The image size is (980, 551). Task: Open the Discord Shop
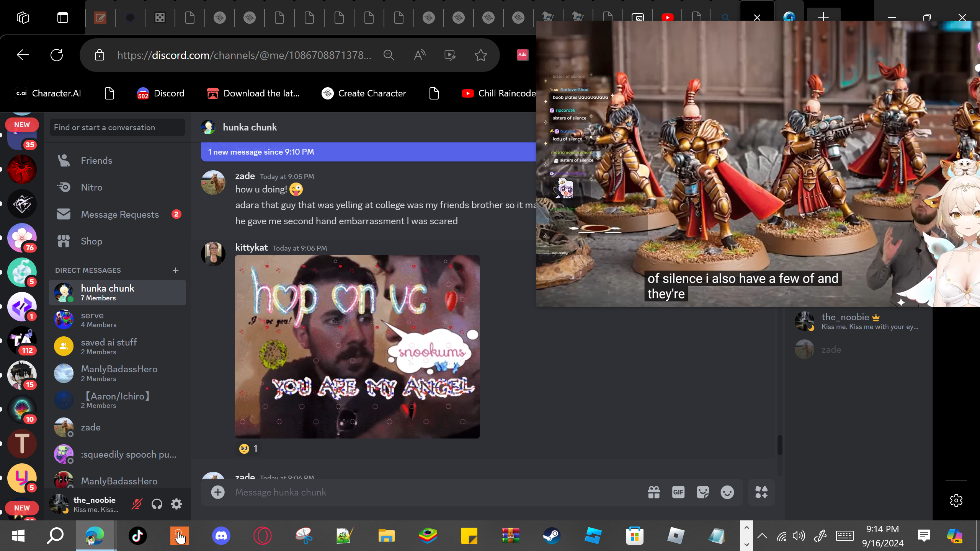118,241
